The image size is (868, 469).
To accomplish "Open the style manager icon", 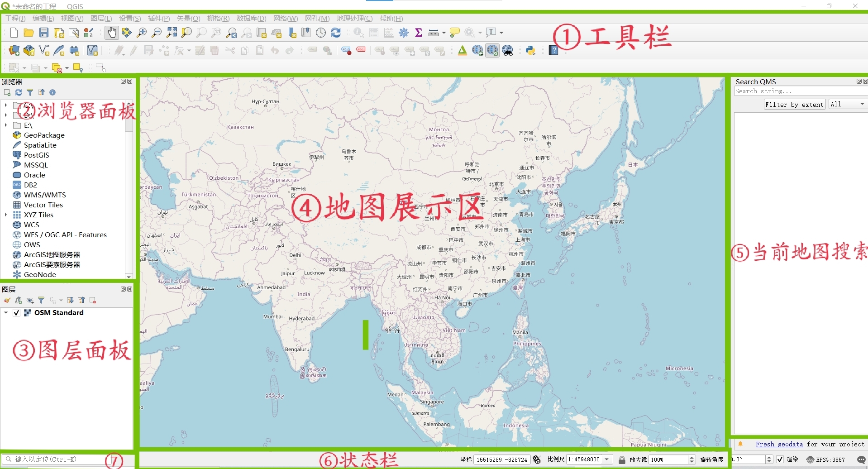I will pyautogui.click(x=89, y=33).
